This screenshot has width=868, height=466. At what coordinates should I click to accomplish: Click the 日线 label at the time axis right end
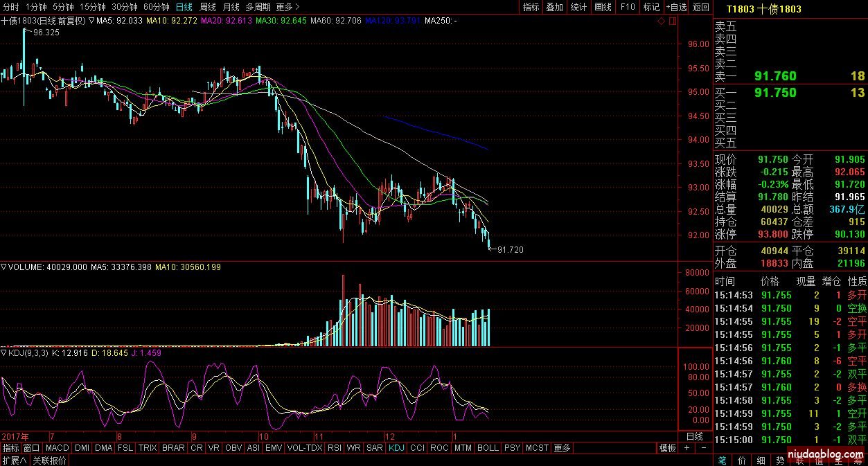pyautogui.click(x=694, y=437)
